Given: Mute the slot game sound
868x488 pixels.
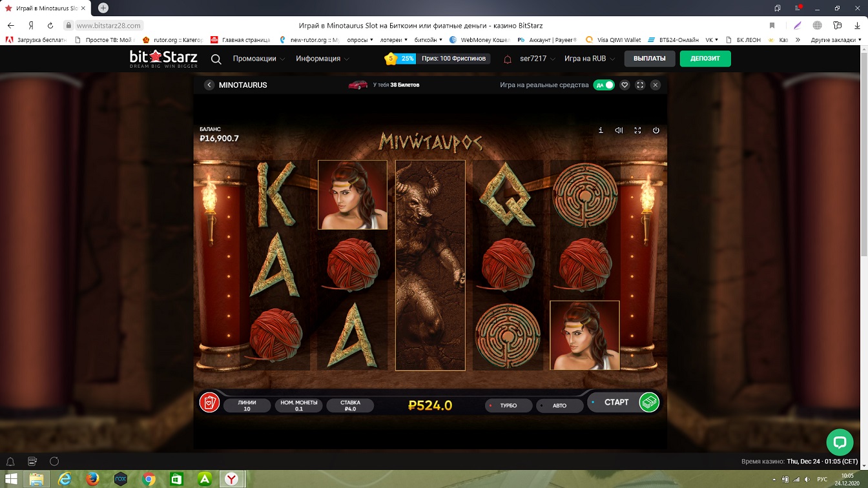Looking at the screenshot, I should pos(619,130).
